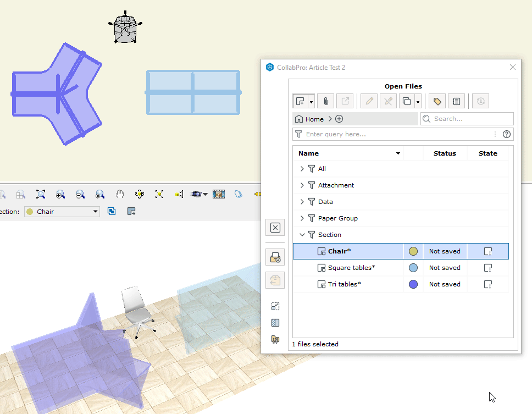Click the Status column header

445,153
